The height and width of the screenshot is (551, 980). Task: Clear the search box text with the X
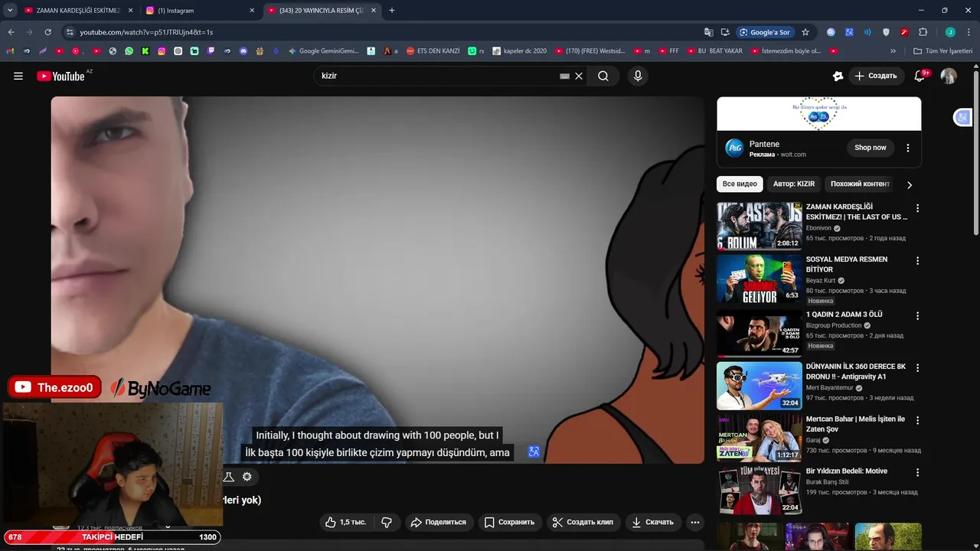[x=579, y=76]
